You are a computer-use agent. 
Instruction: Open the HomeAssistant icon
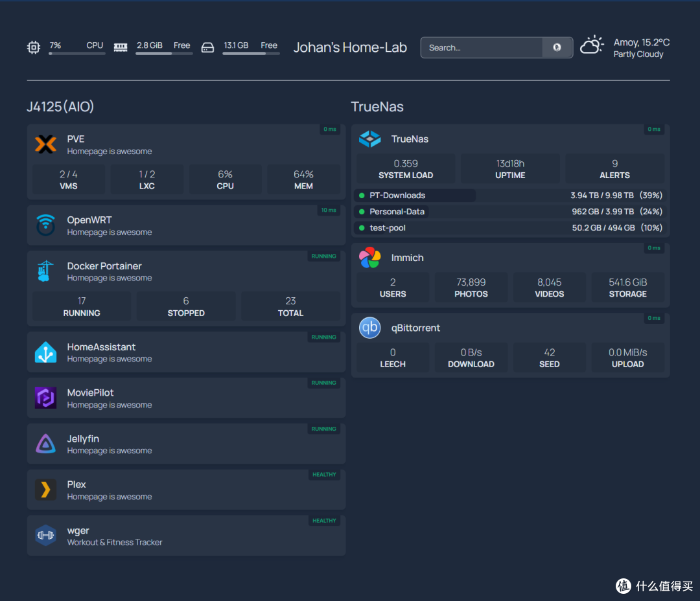pyautogui.click(x=45, y=352)
